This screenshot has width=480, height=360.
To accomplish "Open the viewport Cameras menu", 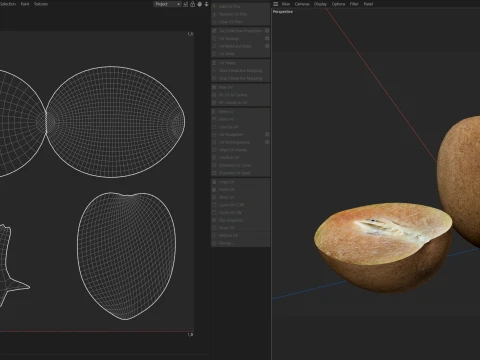I will (x=302, y=4).
